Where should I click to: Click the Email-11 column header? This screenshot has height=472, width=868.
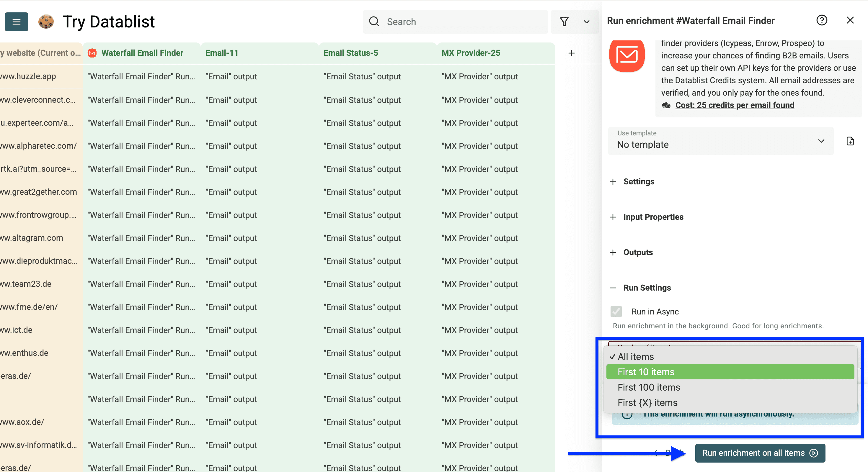click(260, 53)
